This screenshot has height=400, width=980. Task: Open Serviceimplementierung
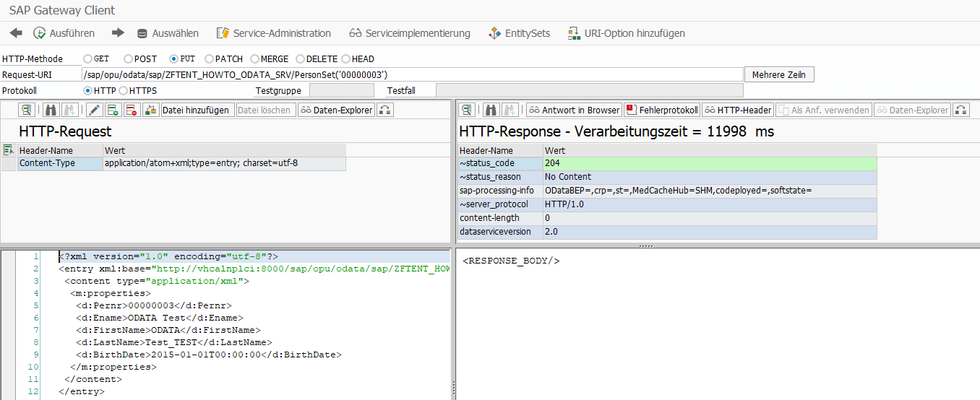(410, 33)
